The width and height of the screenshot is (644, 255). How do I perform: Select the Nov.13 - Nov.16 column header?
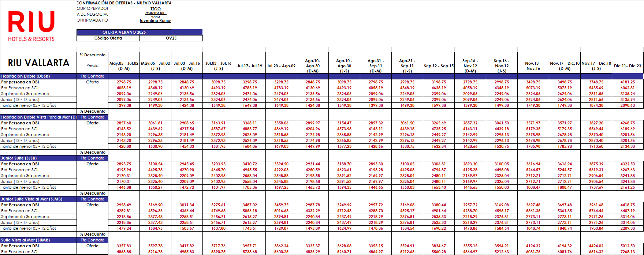click(x=533, y=66)
